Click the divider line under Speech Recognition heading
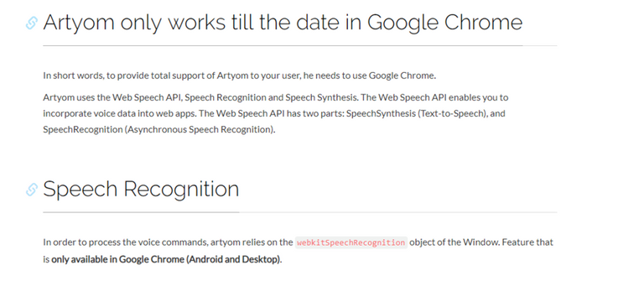The height and width of the screenshot is (307, 644). [300, 212]
